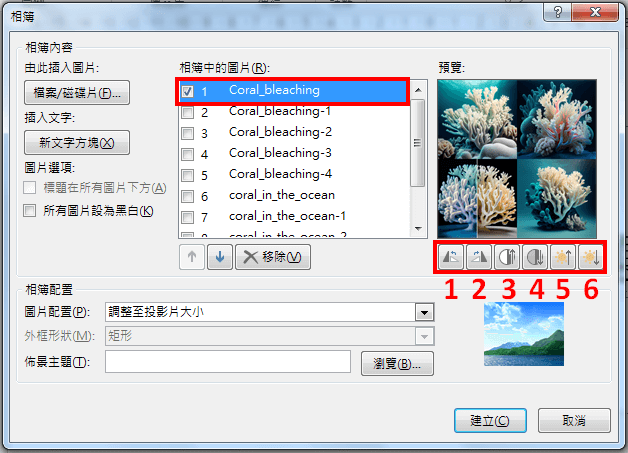Decrease brightness using sun down-arrow icon
Image resolution: width=628 pixels, height=453 pixels.
pos(591,257)
